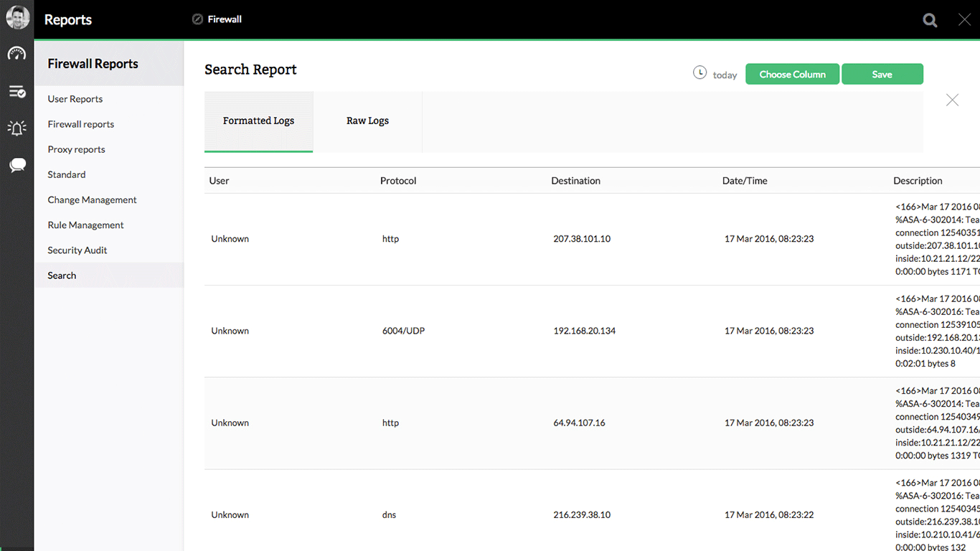
Task: Open the alerts siren icon
Action: [x=17, y=128]
